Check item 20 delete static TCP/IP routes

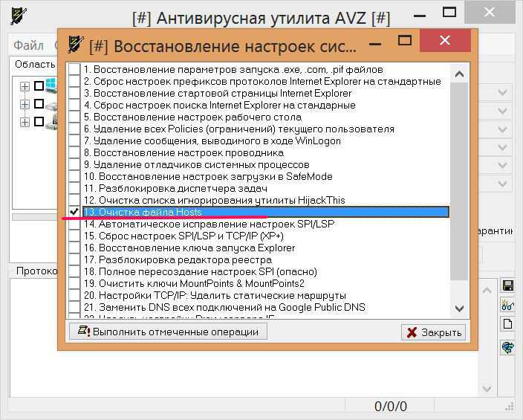(x=74, y=295)
